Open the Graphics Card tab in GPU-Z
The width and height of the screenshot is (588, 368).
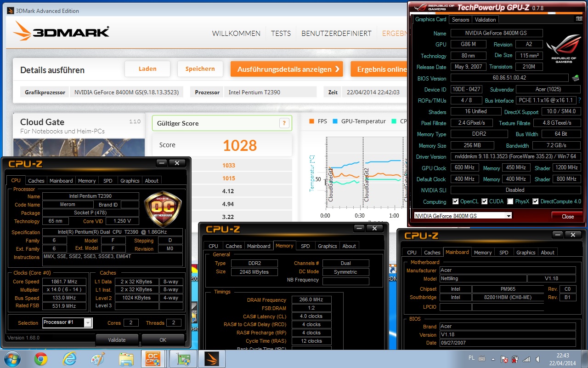pyautogui.click(x=431, y=19)
